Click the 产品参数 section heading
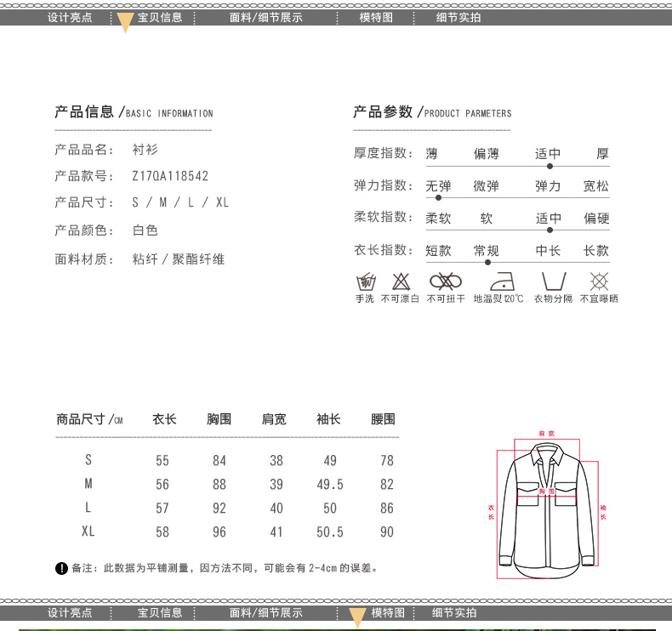The height and width of the screenshot is (631, 672). 383,112
